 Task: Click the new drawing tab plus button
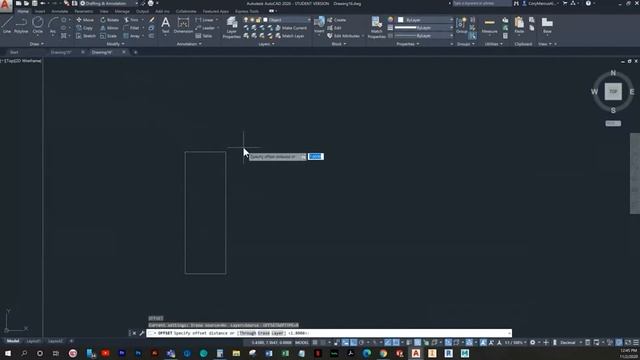[x=136, y=52]
